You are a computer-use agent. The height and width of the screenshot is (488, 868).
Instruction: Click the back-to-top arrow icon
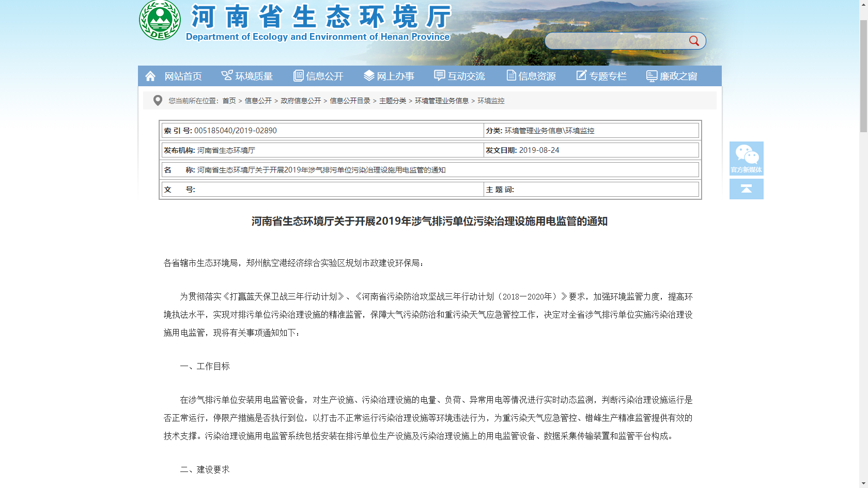pyautogui.click(x=746, y=189)
